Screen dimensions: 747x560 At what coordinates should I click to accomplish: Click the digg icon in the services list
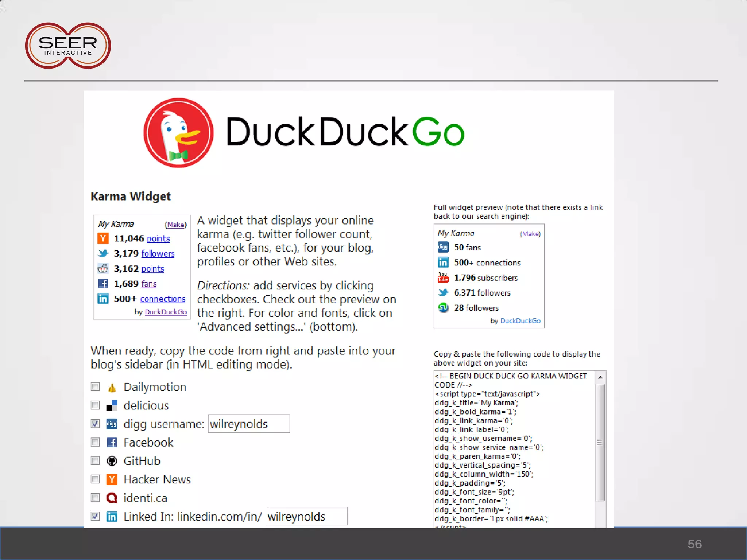pyautogui.click(x=112, y=424)
